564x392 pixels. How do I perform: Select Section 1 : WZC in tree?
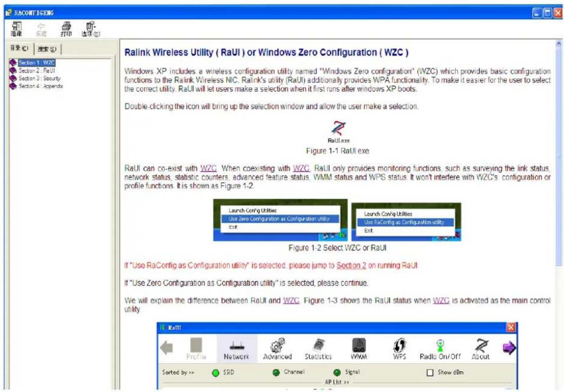(37, 63)
